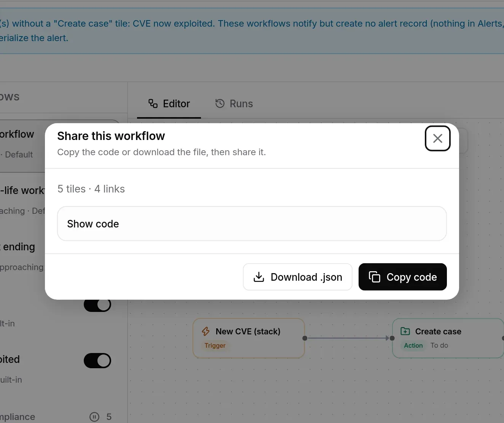The height and width of the screenshot is (423, 504).
Task: Click the Editor workflow icon
Action: coord(153,103)
